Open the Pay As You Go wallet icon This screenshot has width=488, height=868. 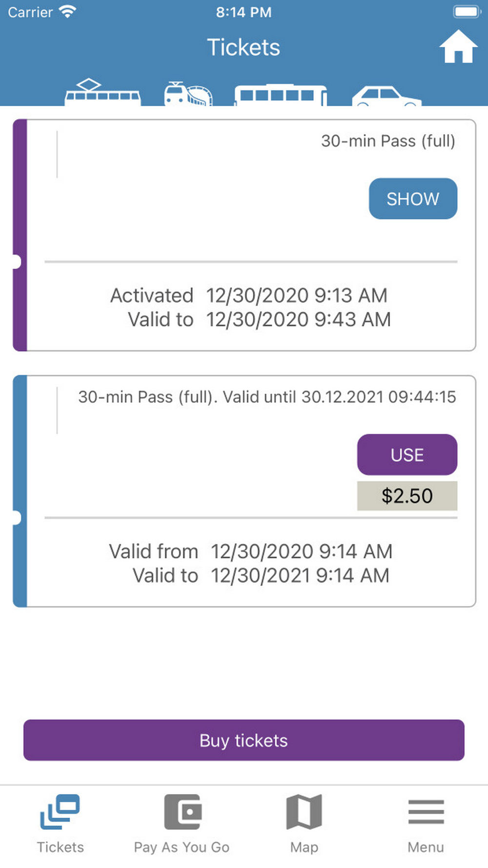pyautogui.click(x=182, y=811)
